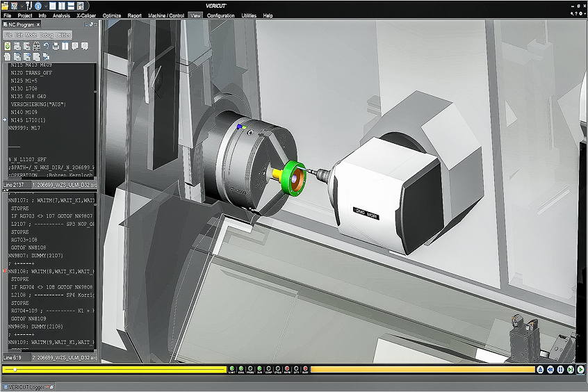Close the NC Program panel tab
Screen dimensions: 588x392
[38, 24]
